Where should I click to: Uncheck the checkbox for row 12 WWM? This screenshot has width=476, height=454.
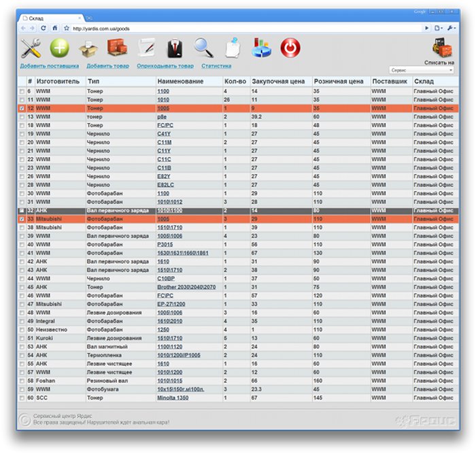pyautogui.click(x=22, y=108)
